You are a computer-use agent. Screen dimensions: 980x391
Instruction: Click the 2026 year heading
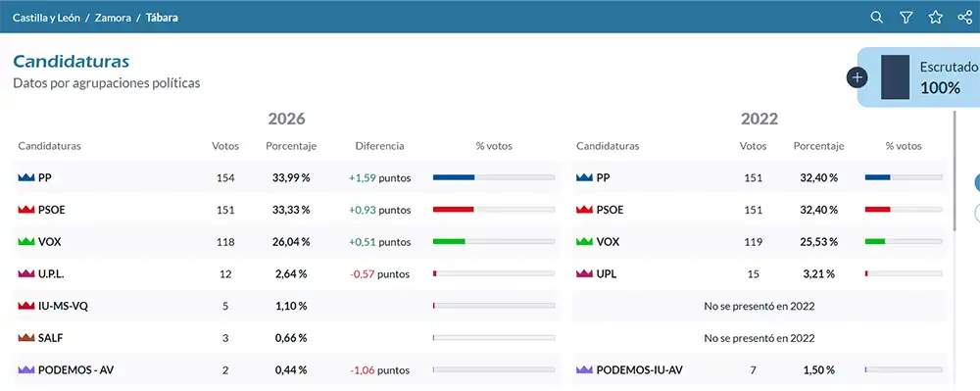287,120
